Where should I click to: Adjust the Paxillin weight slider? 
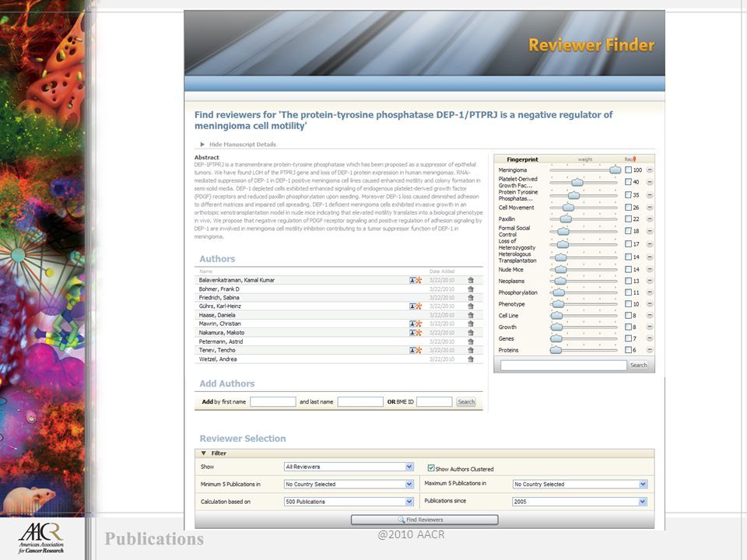click(566, 219)
